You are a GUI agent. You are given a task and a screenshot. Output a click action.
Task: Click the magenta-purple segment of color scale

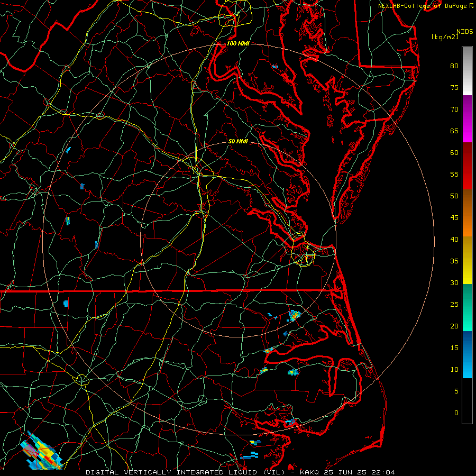pyautogui.click(x=467, y=118)
